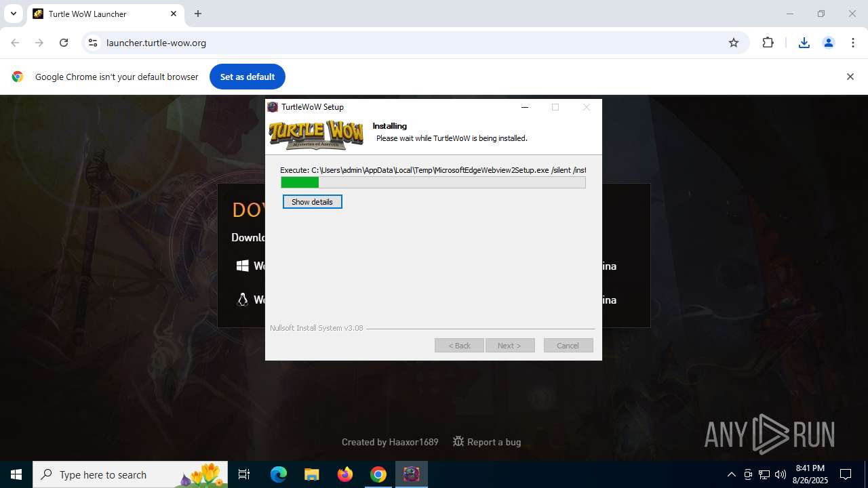The width and height of the screenshot is (868, 488).
Task: Open the clock and calendar flyout
Action: click(x=810, y=474)
